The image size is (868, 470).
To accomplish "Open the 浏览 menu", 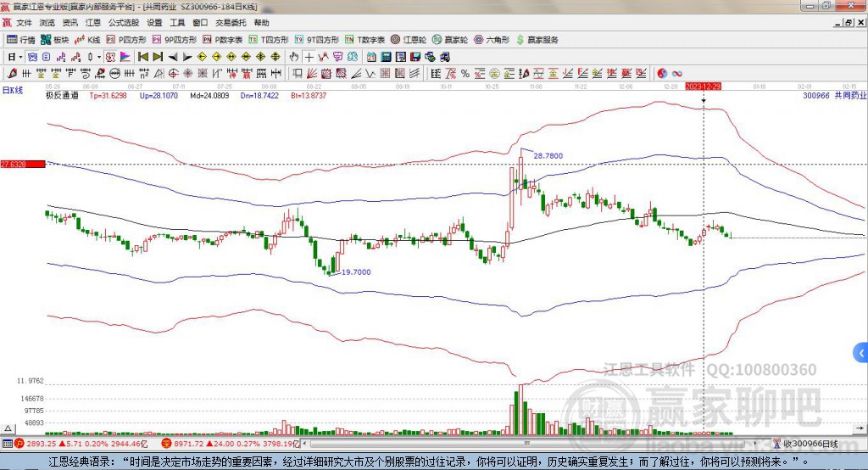I will click(47, 23).
